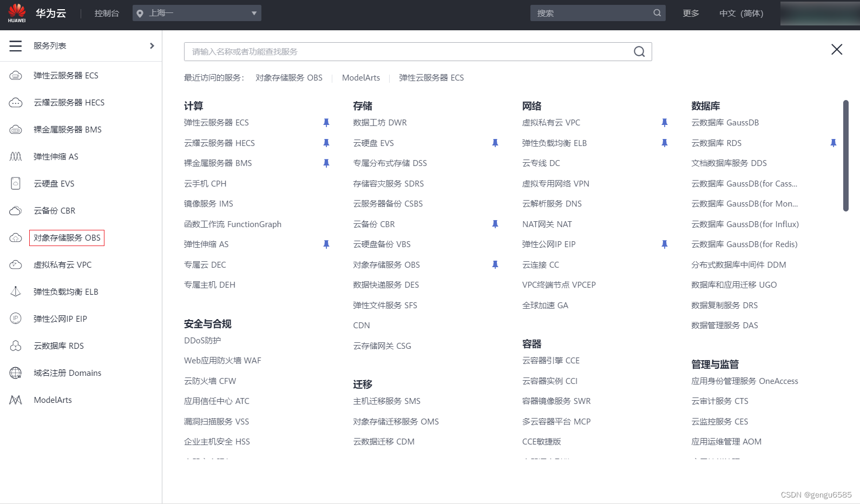
Task: Click the HECS cloud icon in the sidebar
Action: [16, 103]
